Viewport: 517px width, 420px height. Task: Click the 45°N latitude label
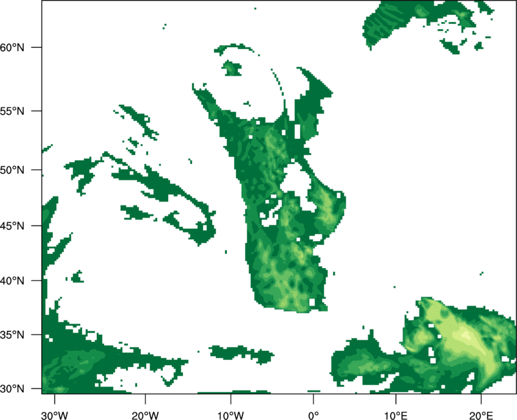tap(12, 226)
